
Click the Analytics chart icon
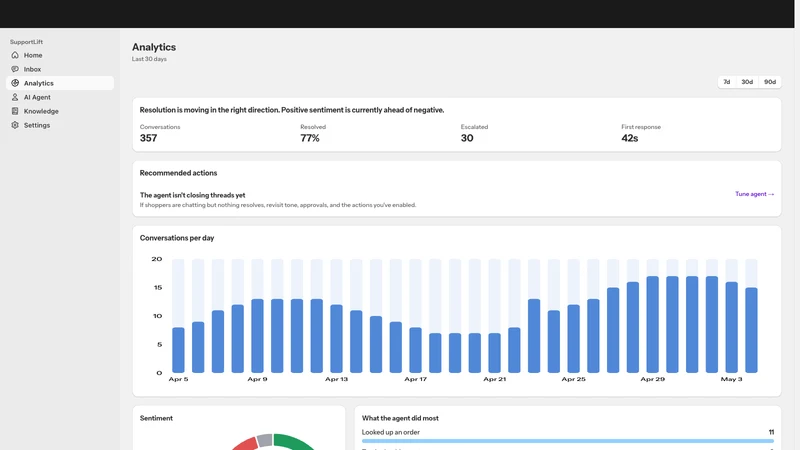(x=15, y=83)
